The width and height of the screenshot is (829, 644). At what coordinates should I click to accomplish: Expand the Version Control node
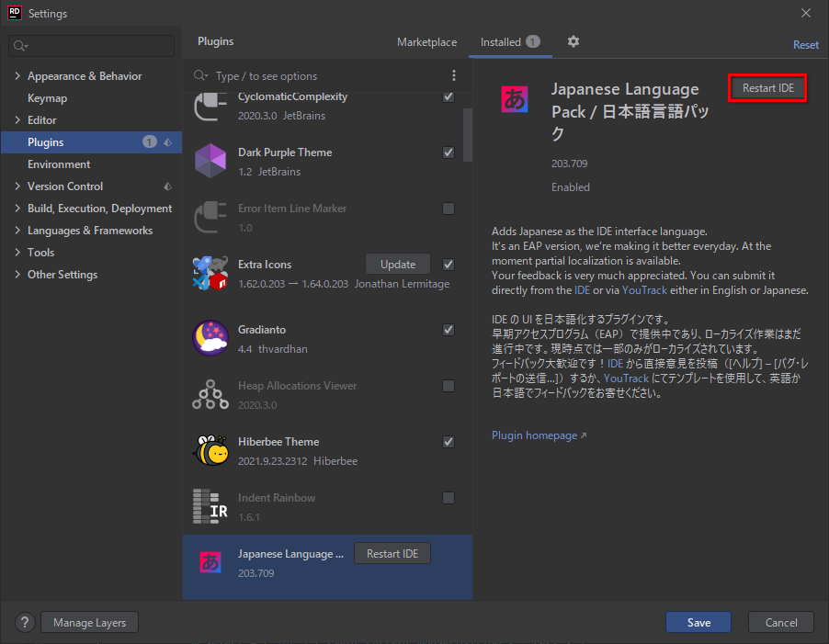point(17,186)
